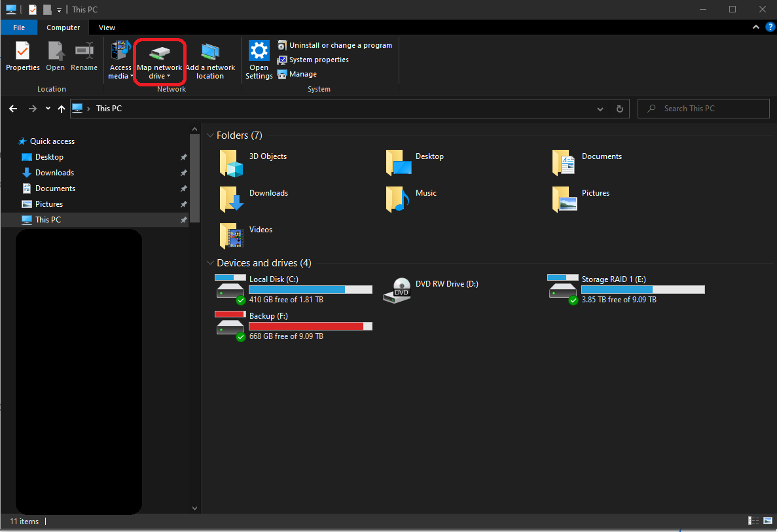Switch to large icons view in status bar

[x=767, y=521]
